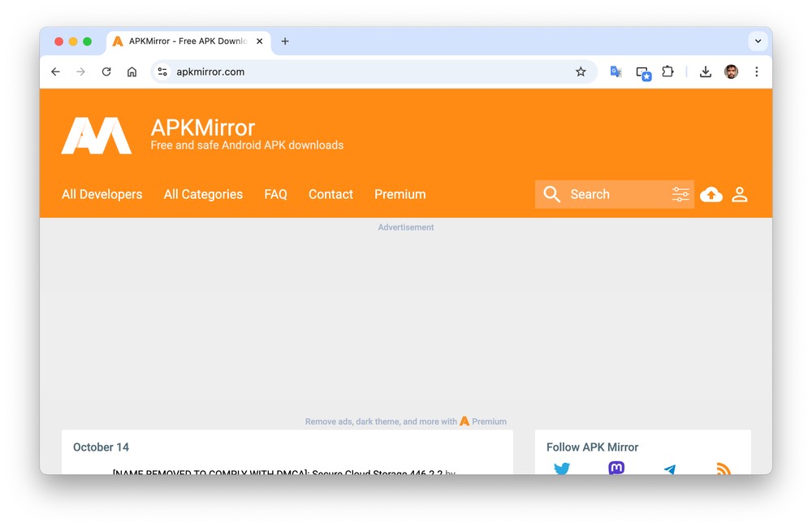Open the Chrome three-dot menu
The width and height of the screenshot is (812, 527).
click(x=757, y=71)
